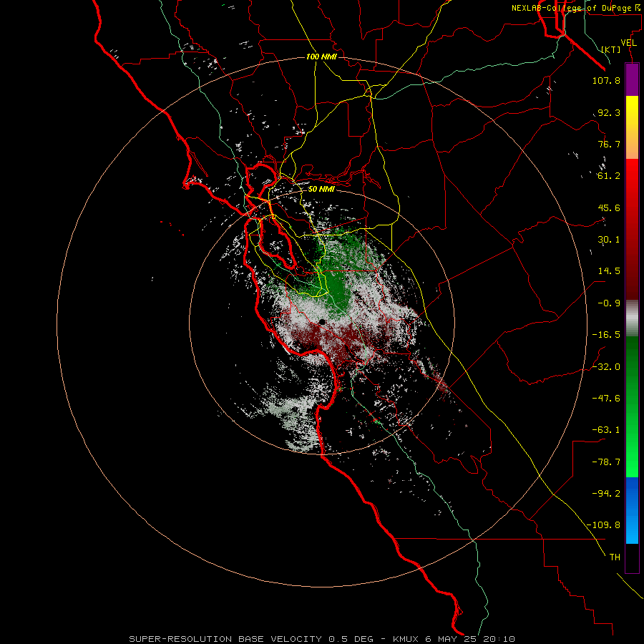Viewport: 644px width, 644px height.
Task: Pick the purple segment of the color bar
Action: [632, 80]
